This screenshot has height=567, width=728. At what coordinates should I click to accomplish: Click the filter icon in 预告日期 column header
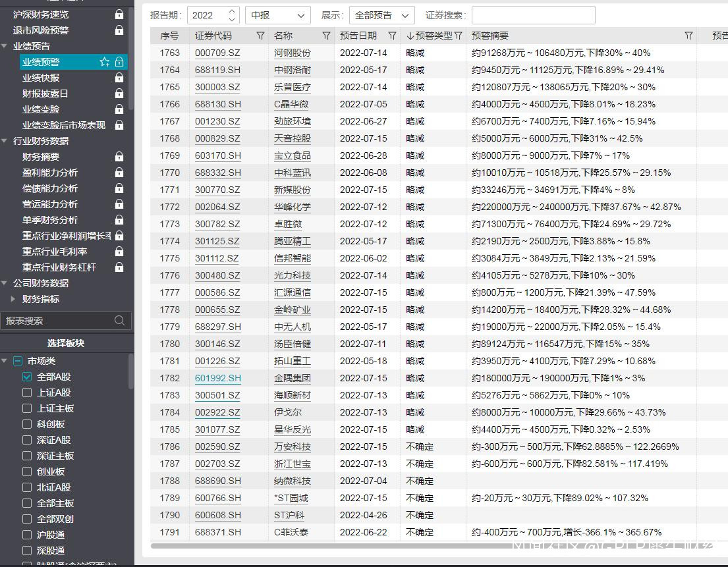(392, 36)
